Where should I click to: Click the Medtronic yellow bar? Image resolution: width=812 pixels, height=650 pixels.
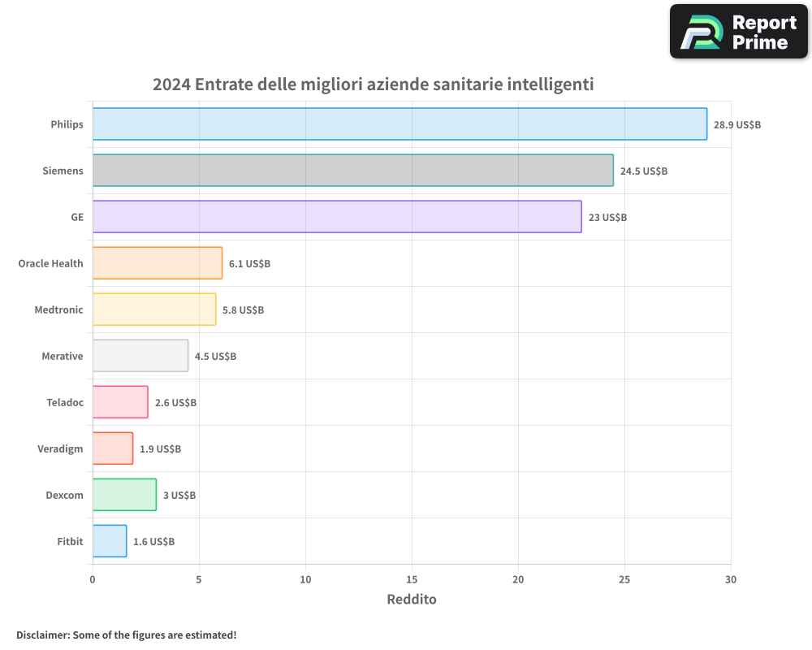click(x=153, y=310)
